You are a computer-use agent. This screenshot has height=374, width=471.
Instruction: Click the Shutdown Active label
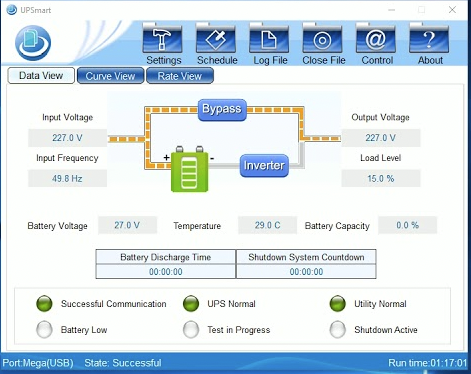[386, 330]
